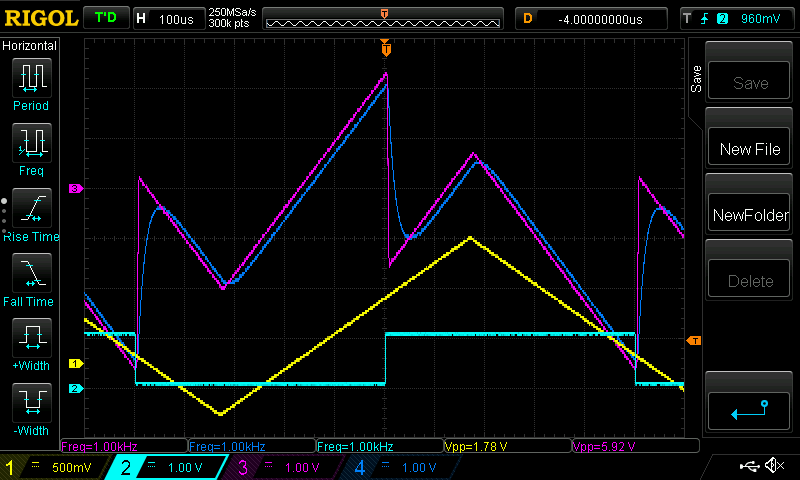Click the USB device status icon
The width and height of the screenshot is (800, 480).
click(750, 466)
